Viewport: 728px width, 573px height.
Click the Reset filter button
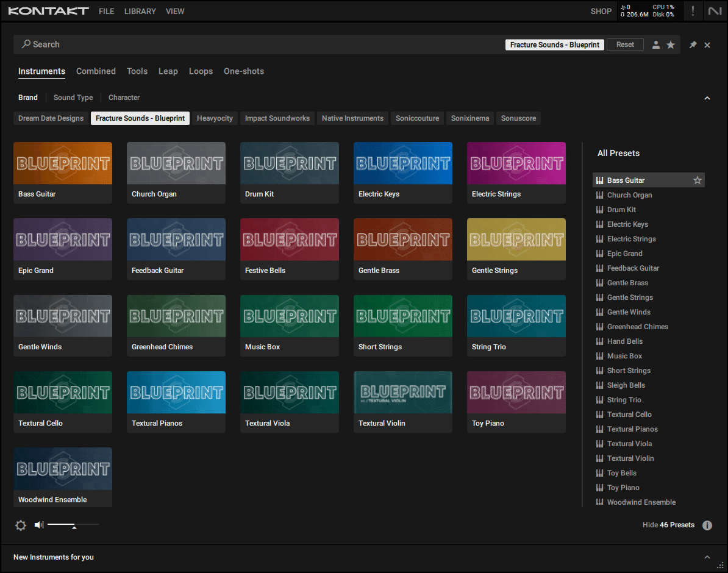click(625, 44)
